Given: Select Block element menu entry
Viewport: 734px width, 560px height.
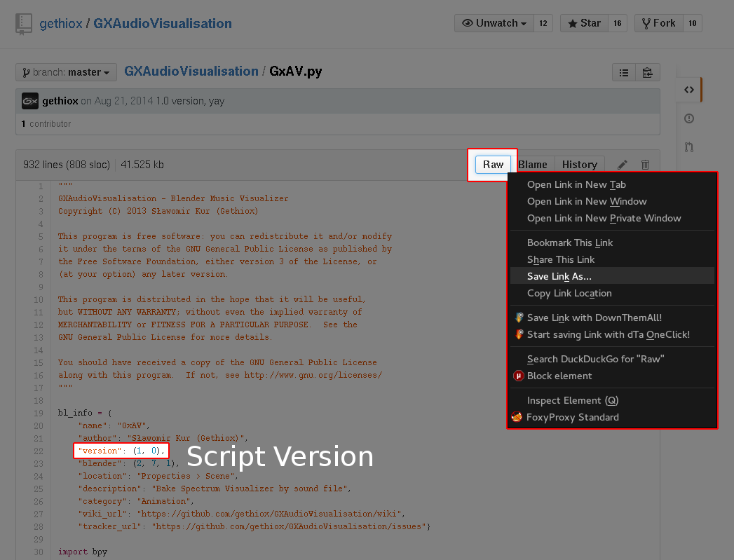Looking at the screenshot, I should click(x=612, y=376).
